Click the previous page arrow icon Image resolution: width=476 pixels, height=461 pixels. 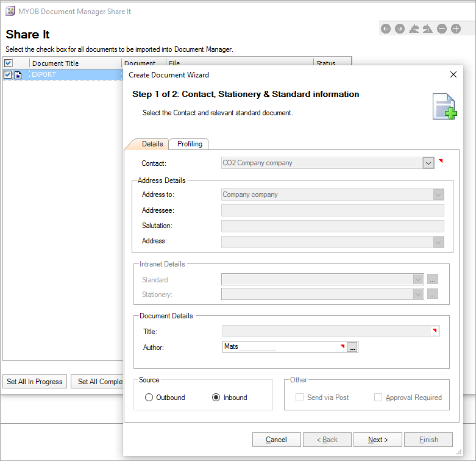click(x=386, y=29)
